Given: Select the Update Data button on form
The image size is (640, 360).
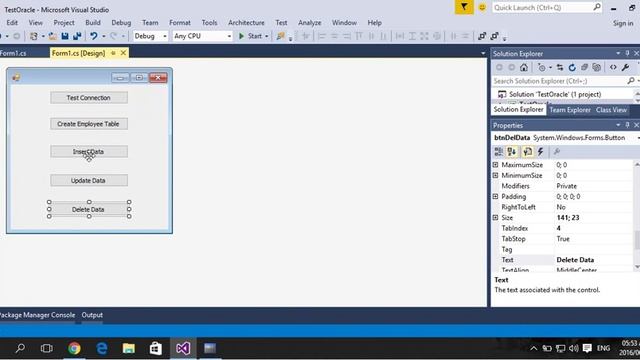Looking at the screenshot, I should tap(89, 180).
